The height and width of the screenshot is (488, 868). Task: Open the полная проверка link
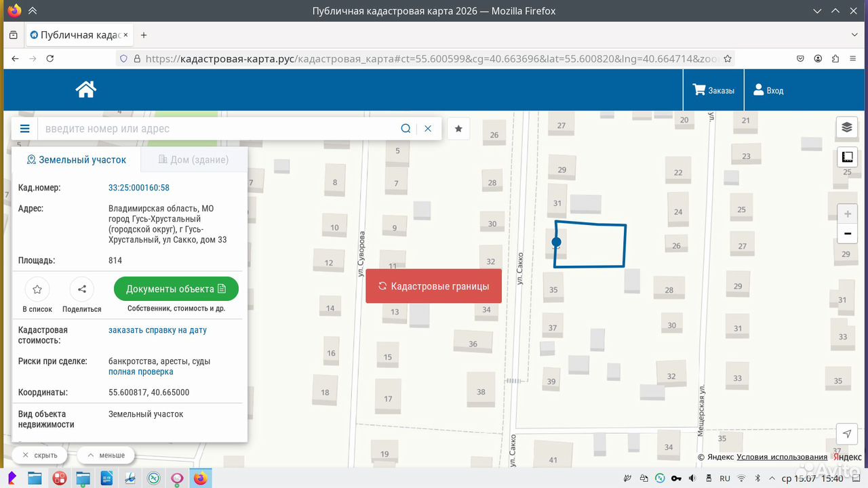pos(141,372)
